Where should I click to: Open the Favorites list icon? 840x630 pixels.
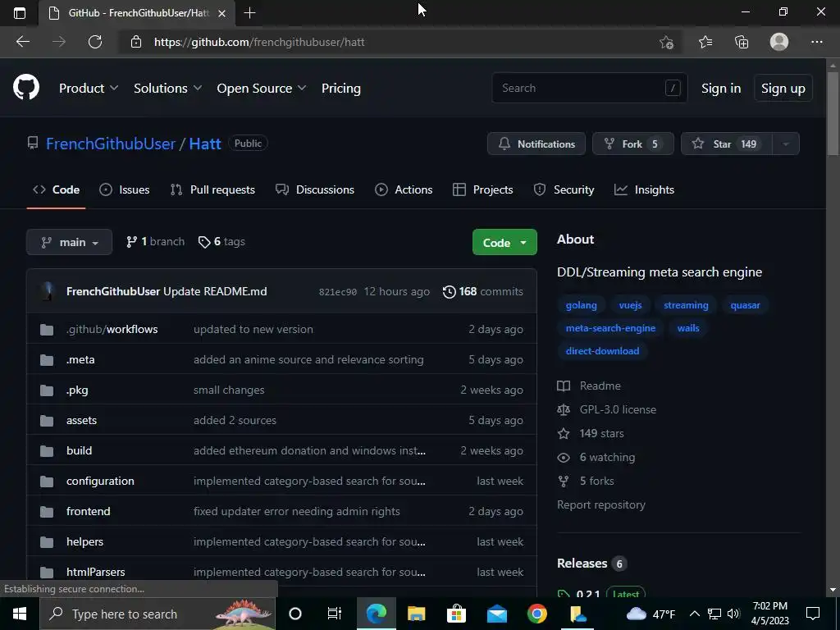click(705, 42)
